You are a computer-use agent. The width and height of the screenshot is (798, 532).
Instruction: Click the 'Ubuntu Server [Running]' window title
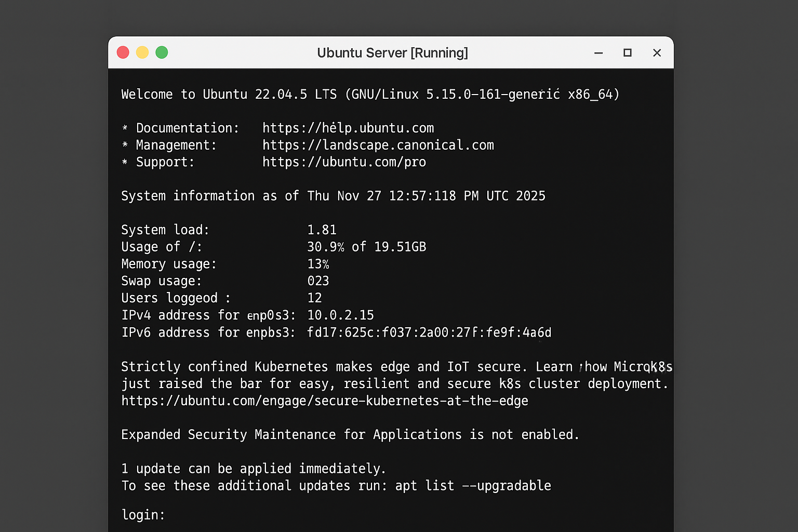(392, 53)
